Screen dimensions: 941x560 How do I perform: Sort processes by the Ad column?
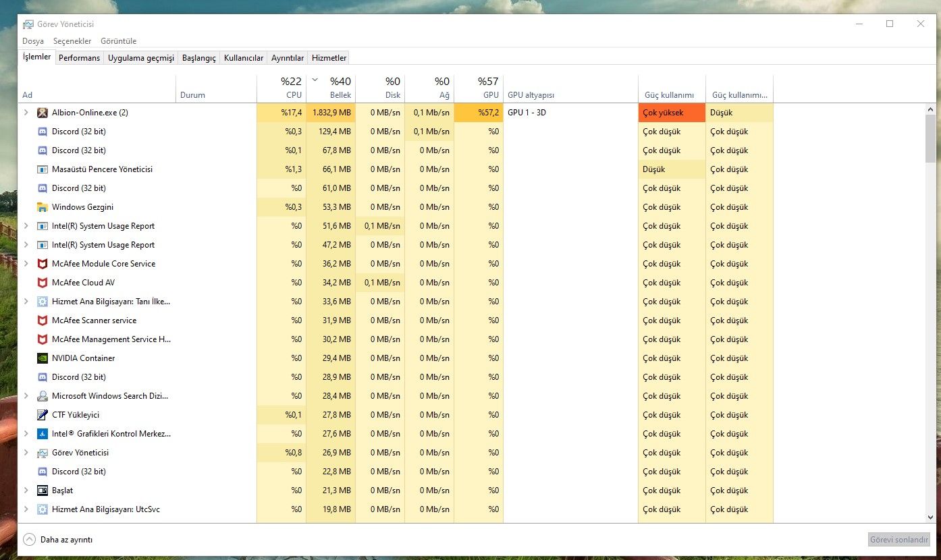[97, 89]
